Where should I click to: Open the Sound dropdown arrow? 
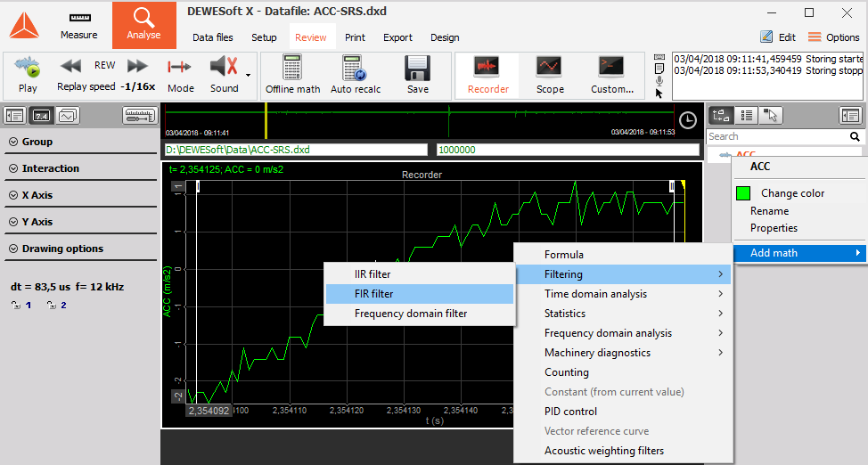click(x=248, y=76)
